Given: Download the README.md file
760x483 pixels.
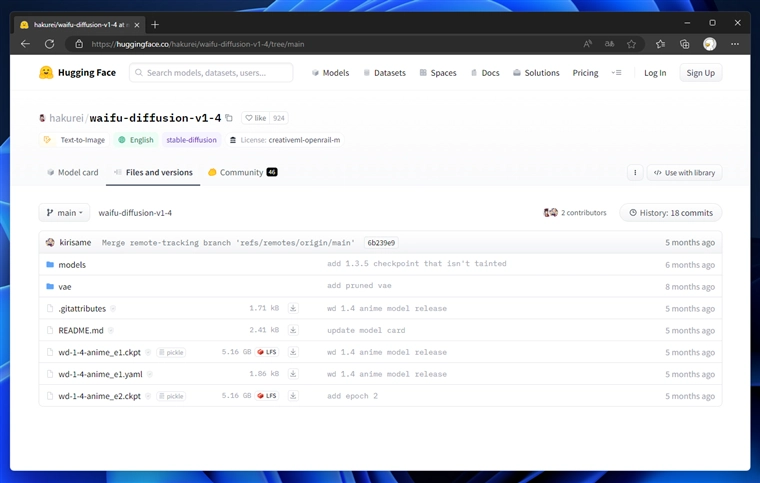Looking at the screenshot, I should tap(293, 330).
